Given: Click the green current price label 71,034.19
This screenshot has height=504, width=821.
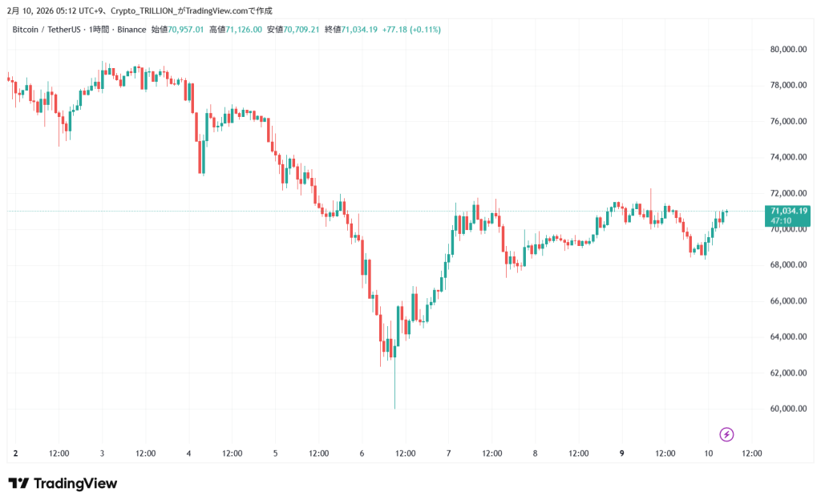Looking at the screenshot, I should pyautogui.click(x=787, y=211).
